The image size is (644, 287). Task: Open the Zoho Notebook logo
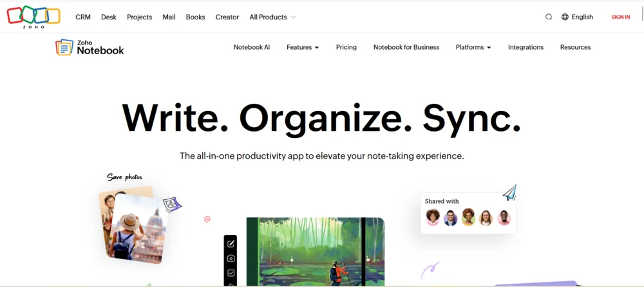(90, 47)
